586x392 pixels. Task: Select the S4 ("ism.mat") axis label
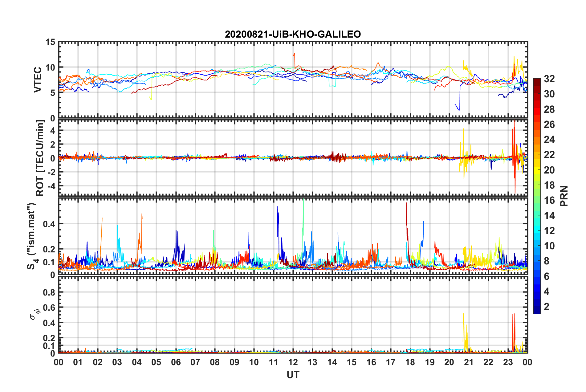point(33,236)
